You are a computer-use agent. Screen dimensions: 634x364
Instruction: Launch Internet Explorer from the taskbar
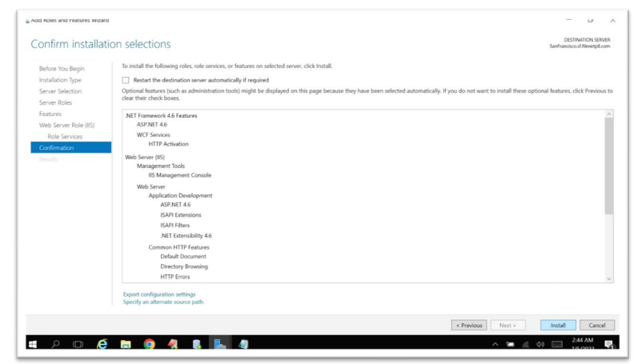tap(102, 344)
